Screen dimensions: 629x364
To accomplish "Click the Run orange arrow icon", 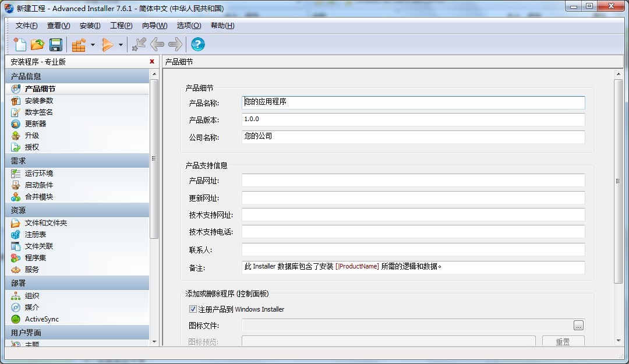I will pos(108,44).
